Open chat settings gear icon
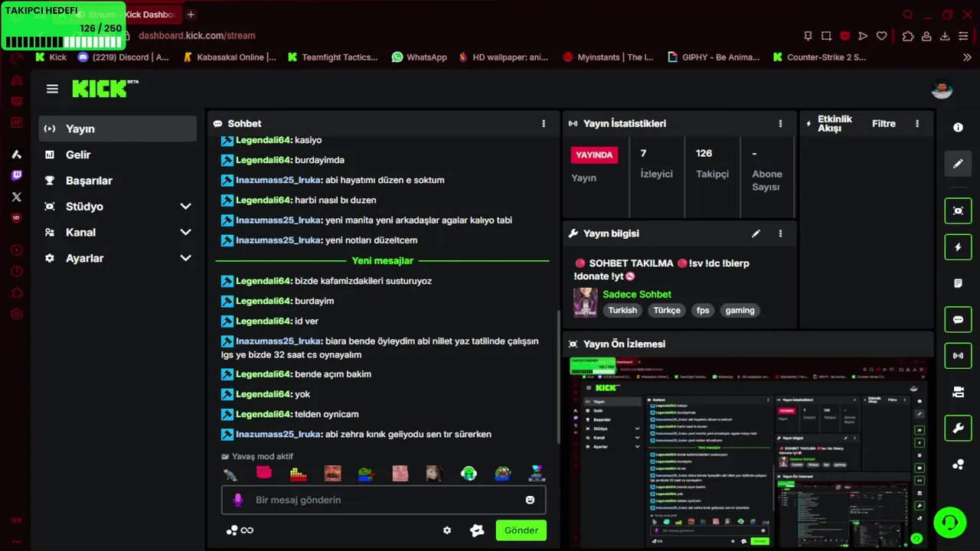The height and width of the screenshot is (551, 980). point(447,530)
